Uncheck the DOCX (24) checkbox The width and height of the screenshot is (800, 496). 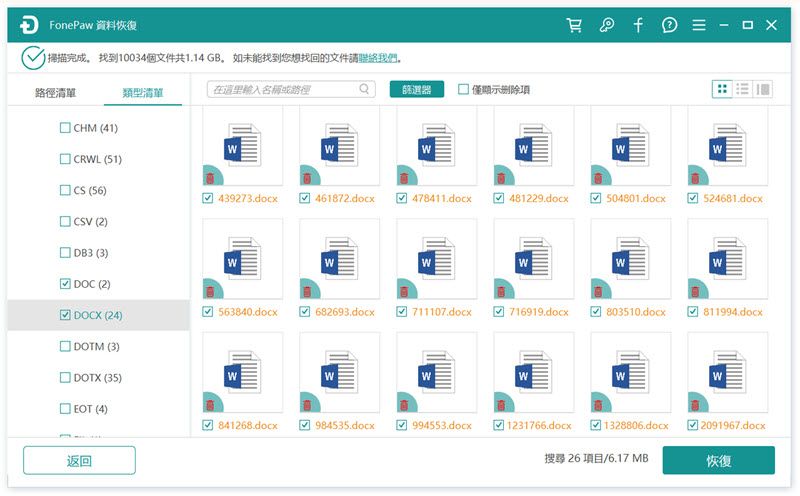click(65, 315)
